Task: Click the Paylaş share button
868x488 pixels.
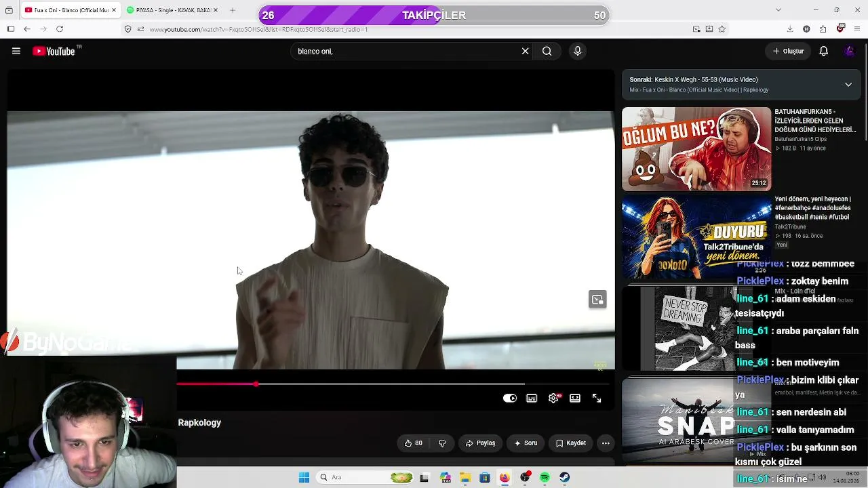Action: click(480, 443)
